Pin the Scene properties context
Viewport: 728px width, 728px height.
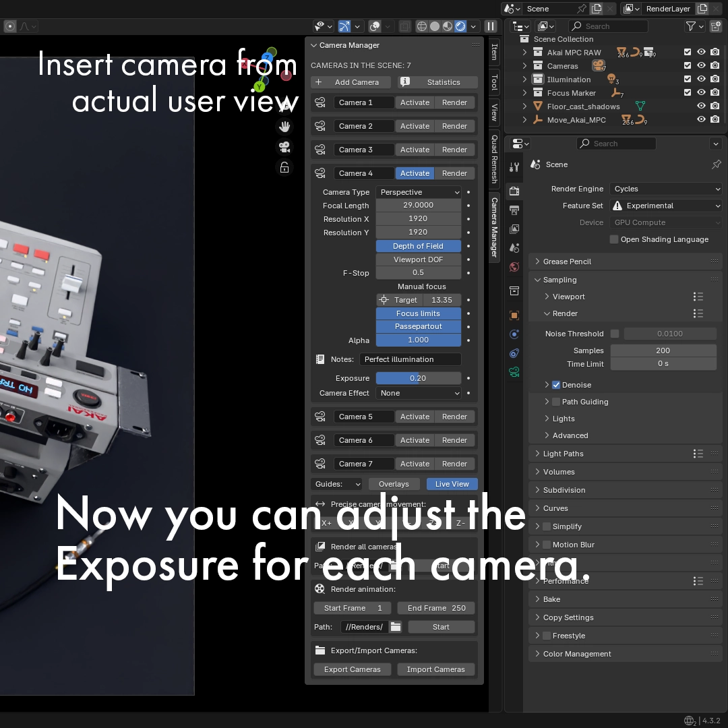[x=717, y=164]
